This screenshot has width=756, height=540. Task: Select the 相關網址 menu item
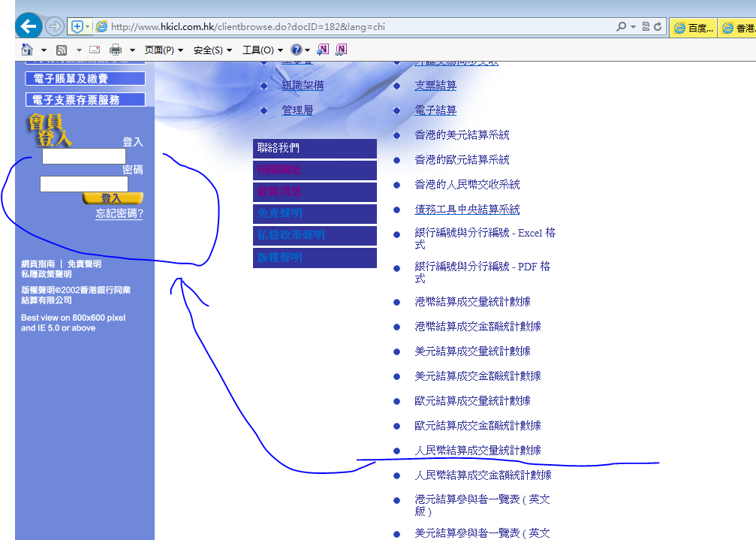[315, 170]
